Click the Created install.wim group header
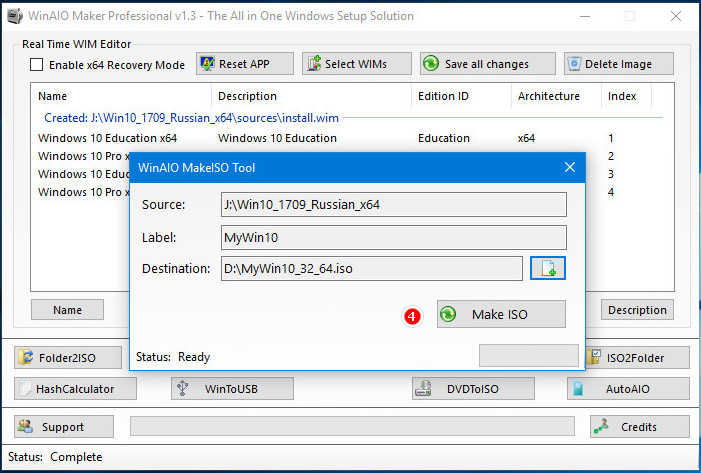 191,118
